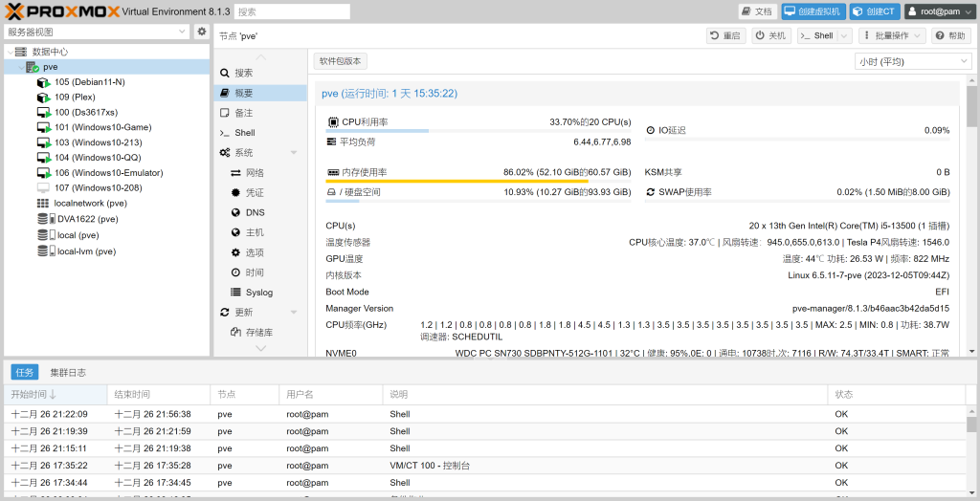Click the 内存使用率 memory icon

(333, 172)
